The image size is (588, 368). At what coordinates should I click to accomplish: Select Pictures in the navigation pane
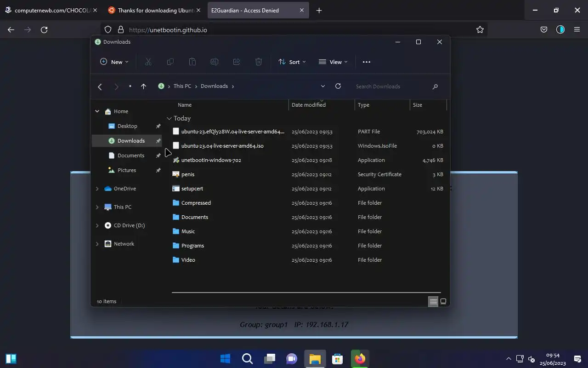pyautogui.click(x=127, y=170)
